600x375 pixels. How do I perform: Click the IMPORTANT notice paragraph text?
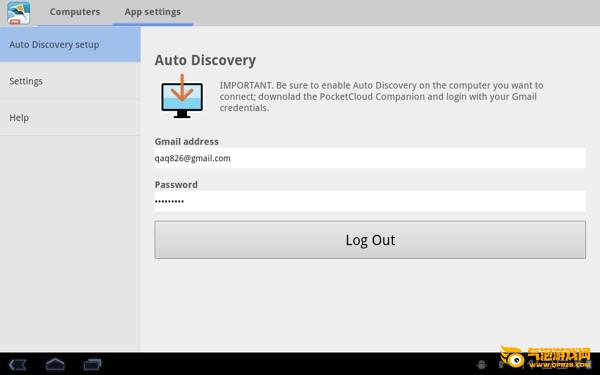point(382,96)
